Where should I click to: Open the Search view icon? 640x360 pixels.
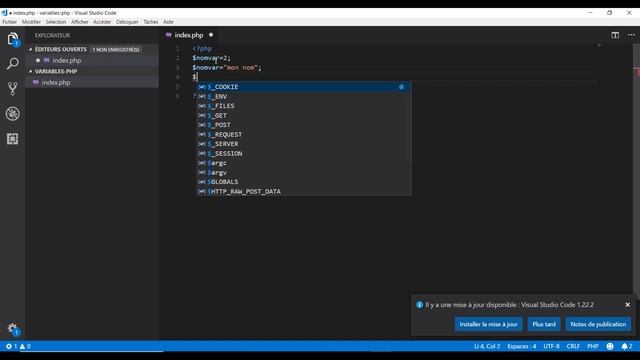coord(13,64)
